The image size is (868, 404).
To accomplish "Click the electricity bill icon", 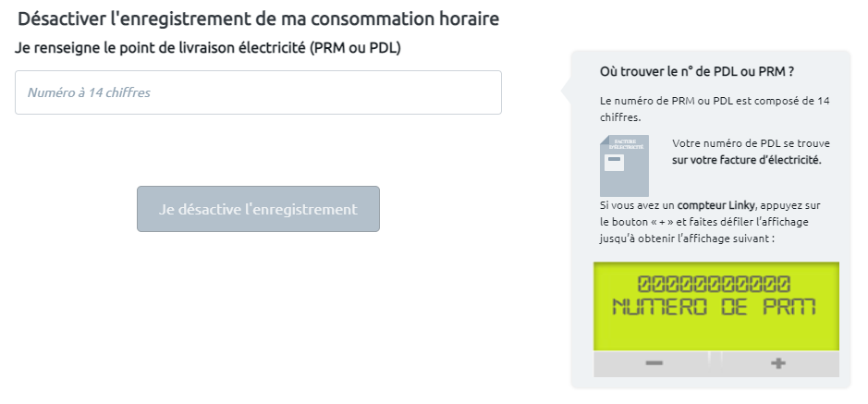I will click(624, 165).
